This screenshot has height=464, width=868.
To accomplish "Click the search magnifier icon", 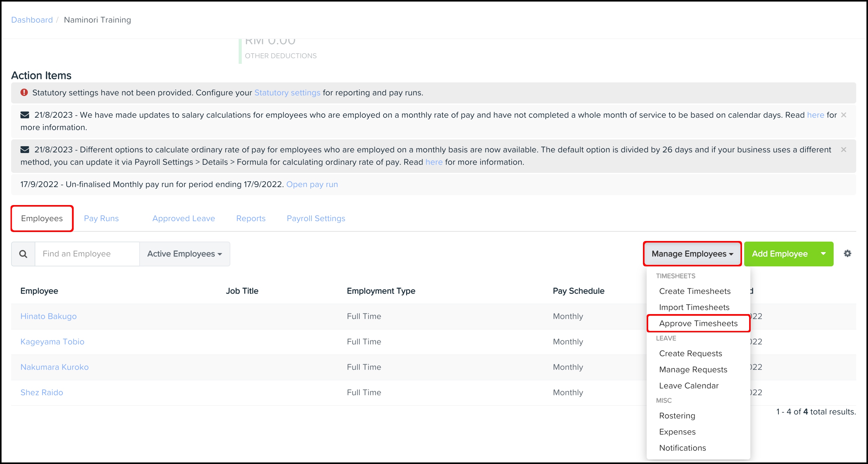I will (23, 254).
